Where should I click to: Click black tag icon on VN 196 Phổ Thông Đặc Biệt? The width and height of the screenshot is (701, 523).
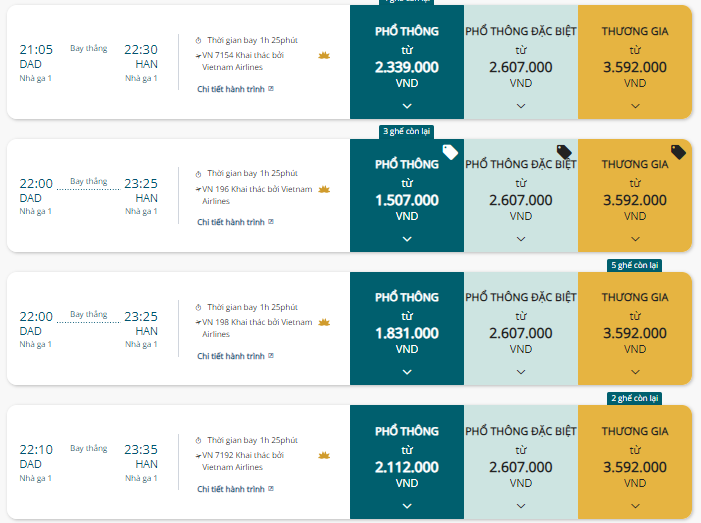coord(564,152)
